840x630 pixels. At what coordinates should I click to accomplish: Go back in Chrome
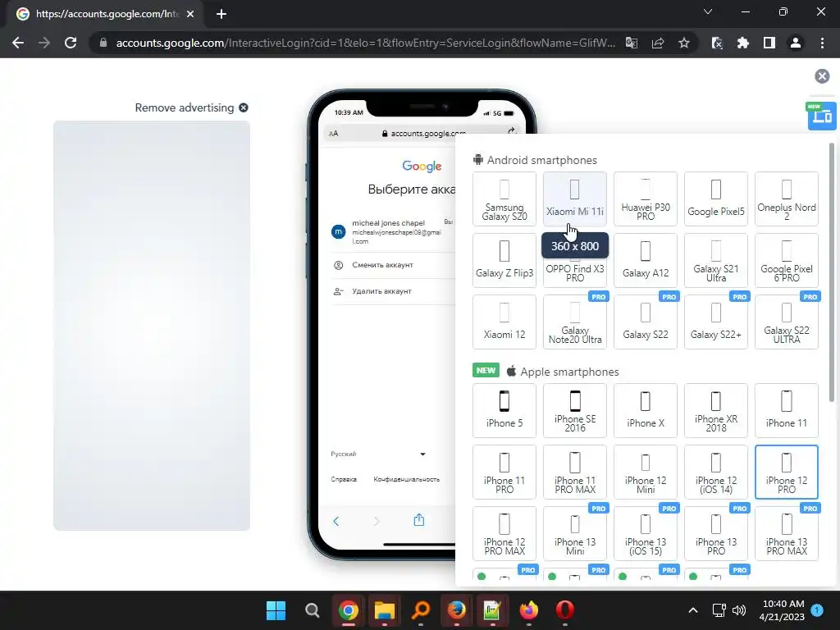tap(18, 43)
